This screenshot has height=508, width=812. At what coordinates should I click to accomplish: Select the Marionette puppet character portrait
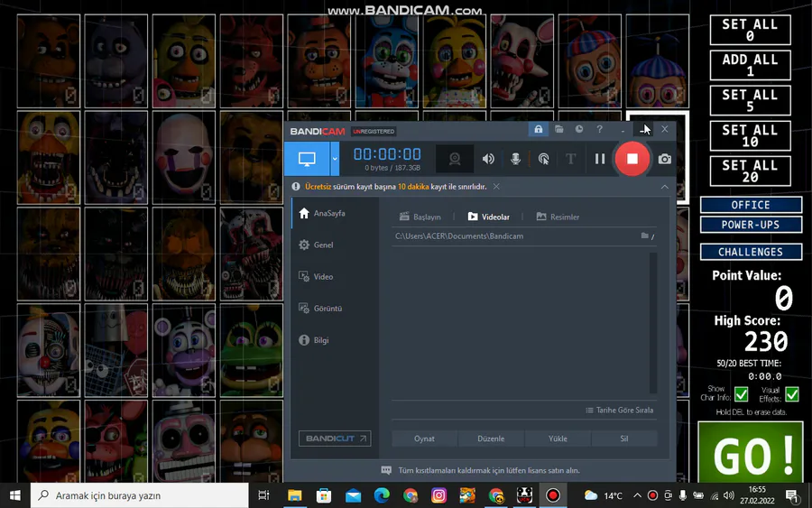click(183, 157)
